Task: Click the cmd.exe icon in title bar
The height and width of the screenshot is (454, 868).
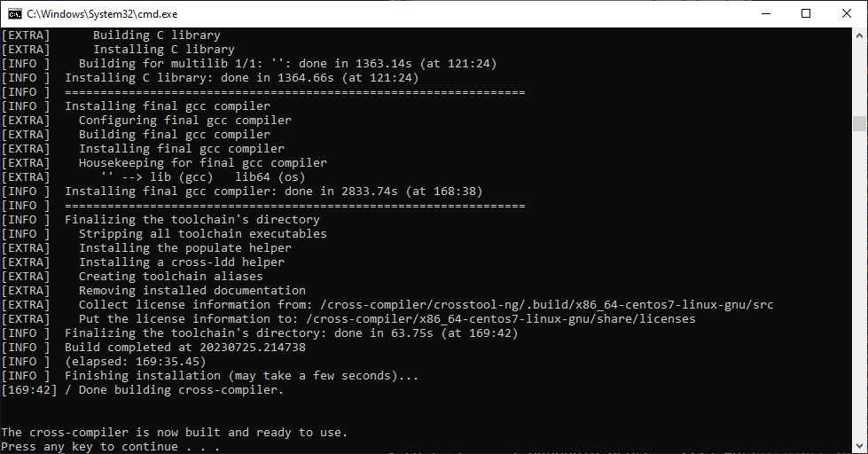Action: pos(15,13)
